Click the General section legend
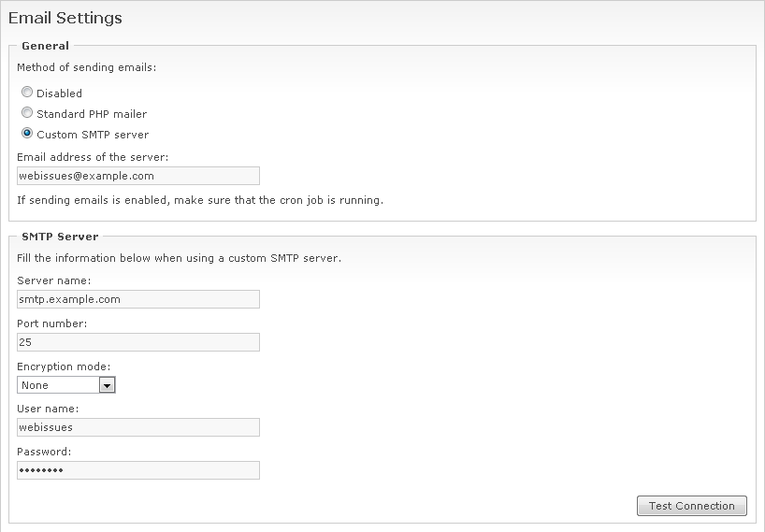 (45, 46)
